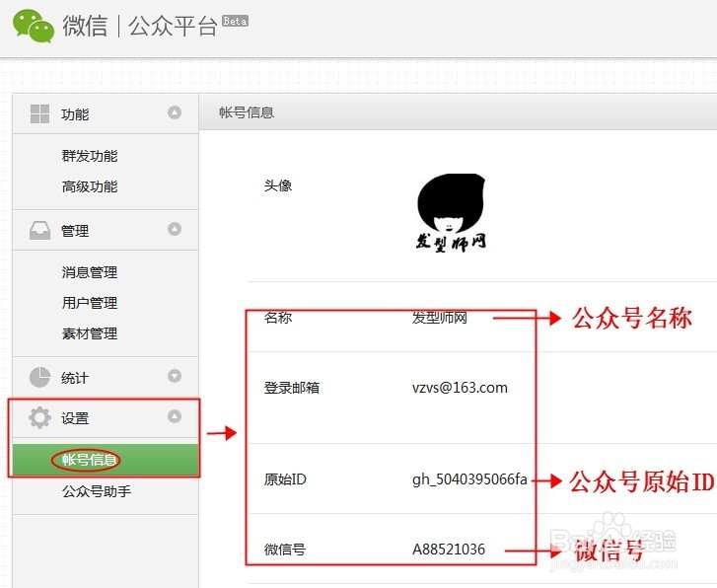Collapse the 管理 section arrow
Viewport: 717px width, 588px height.
pos(175,229)
